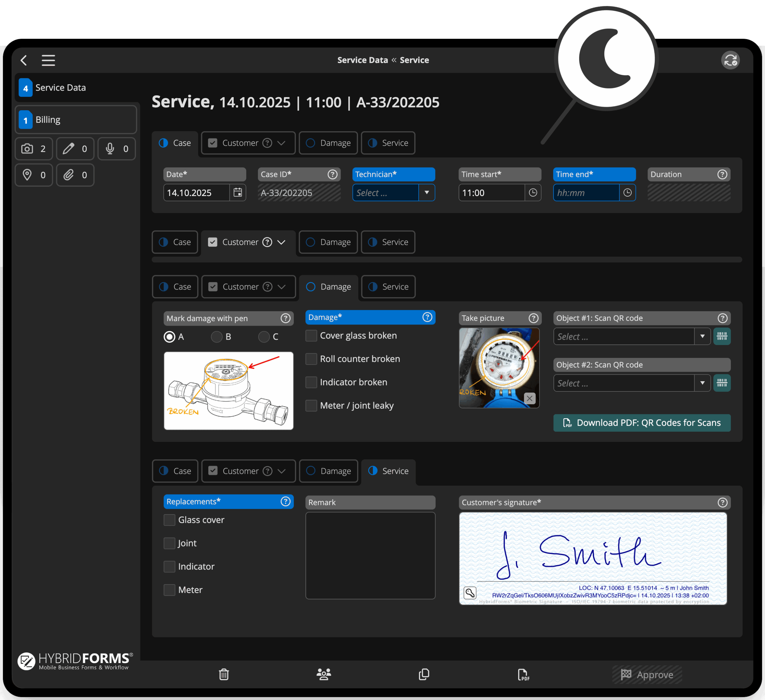
Task: Click the Approve button
Action: pos(647,675)
